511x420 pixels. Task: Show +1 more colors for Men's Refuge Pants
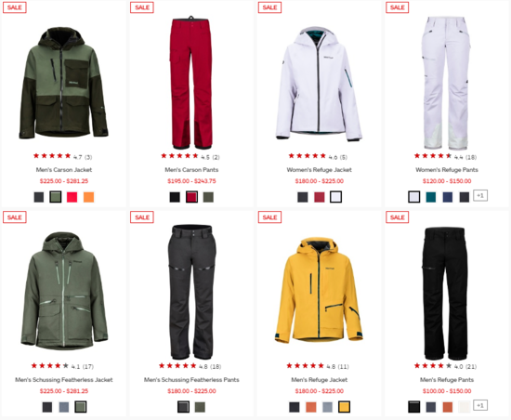480,405
